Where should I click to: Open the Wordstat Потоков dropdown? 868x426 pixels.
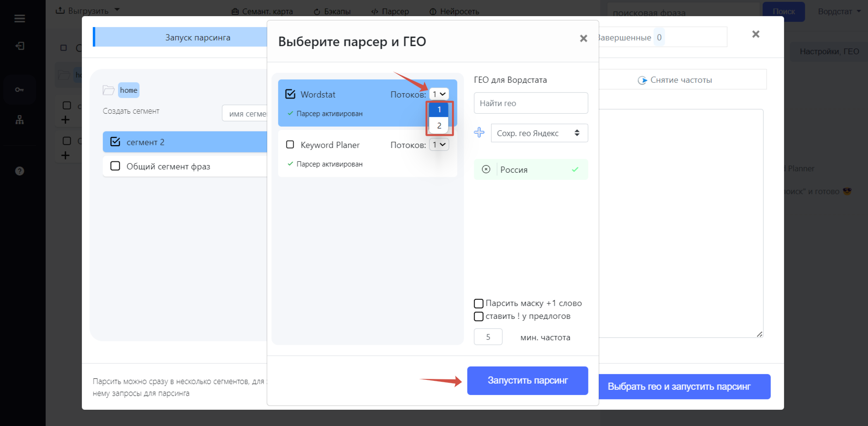439,94
